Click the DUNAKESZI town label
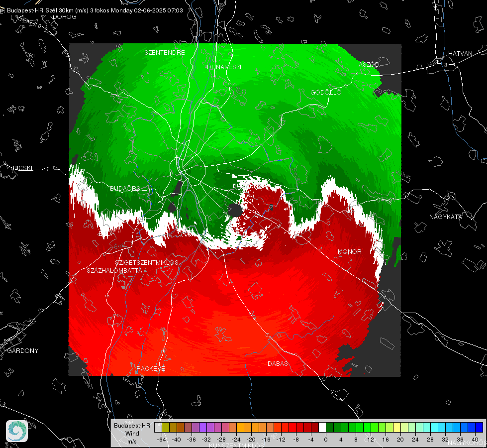 coord(224,67)
